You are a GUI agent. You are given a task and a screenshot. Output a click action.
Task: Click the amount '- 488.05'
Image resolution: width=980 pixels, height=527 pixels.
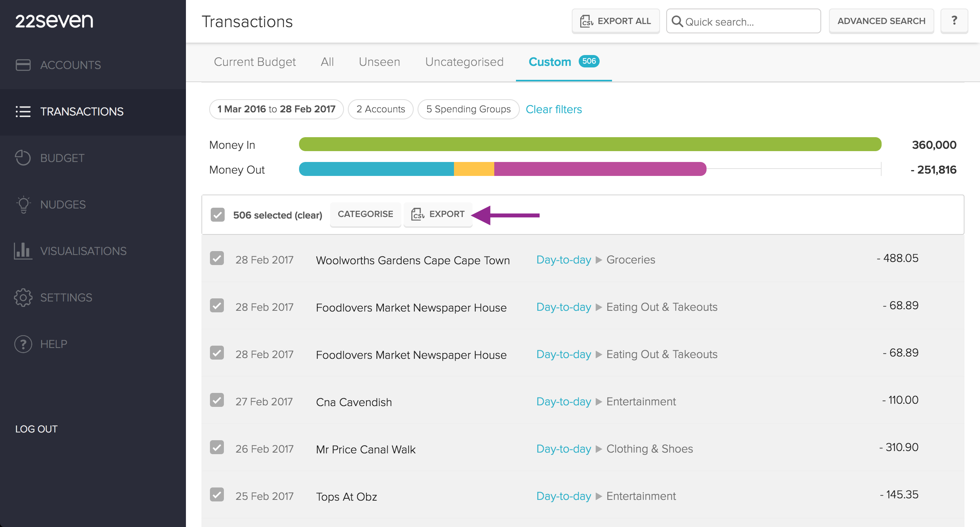[897, 258]
